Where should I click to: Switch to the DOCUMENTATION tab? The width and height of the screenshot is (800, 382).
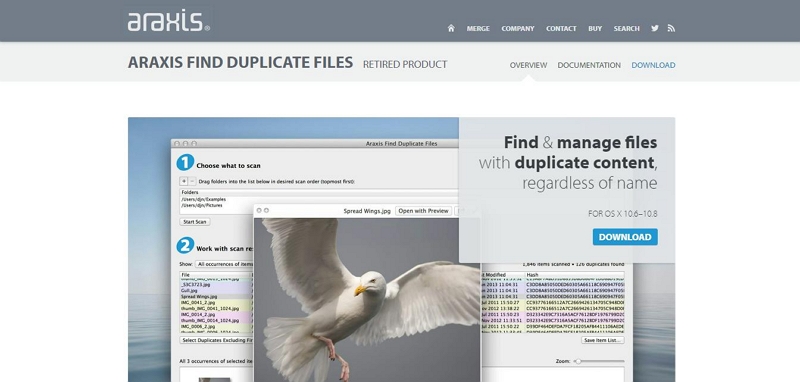click(589, 65)
